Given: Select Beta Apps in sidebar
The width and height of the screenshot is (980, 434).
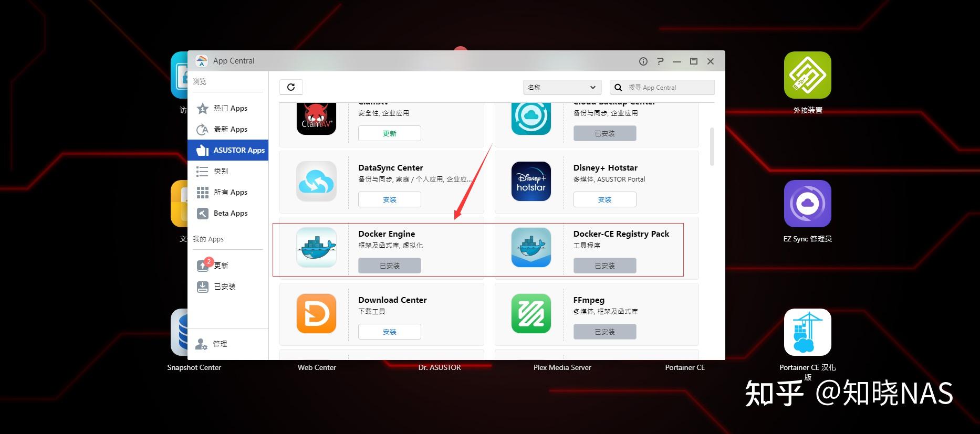Looking at the screenshot, I should coord(228,213).
